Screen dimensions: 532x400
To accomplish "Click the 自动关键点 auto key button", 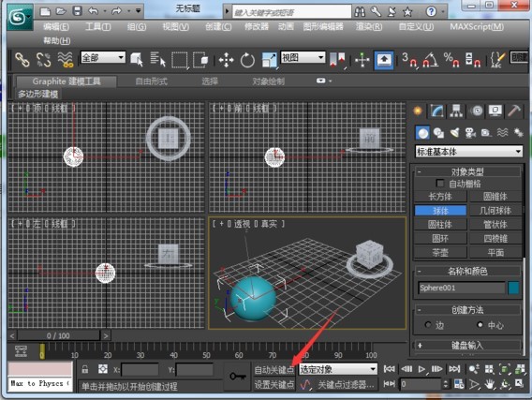I will 274,370.
